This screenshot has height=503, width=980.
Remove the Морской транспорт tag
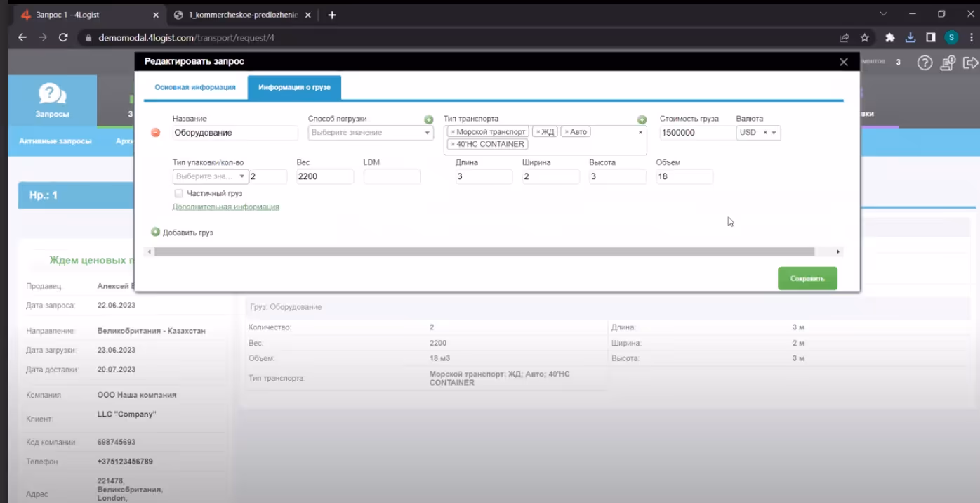coord(453,132)
